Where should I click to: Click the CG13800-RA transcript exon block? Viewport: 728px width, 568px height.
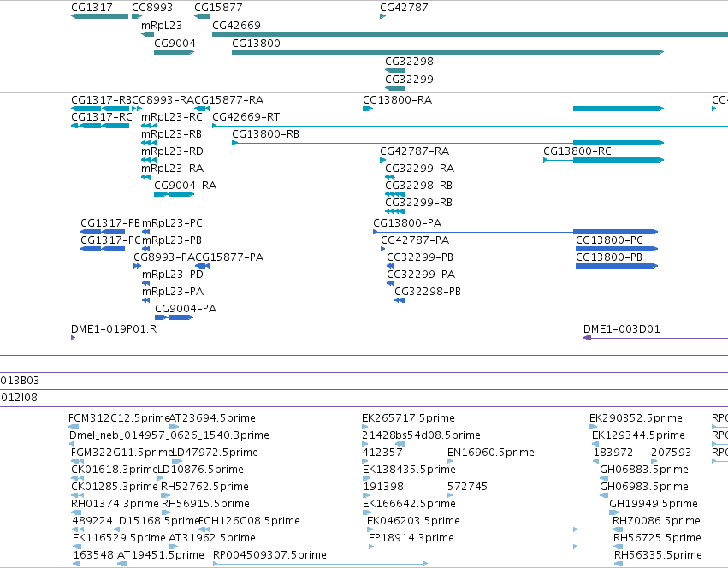[x=619, y=109]
